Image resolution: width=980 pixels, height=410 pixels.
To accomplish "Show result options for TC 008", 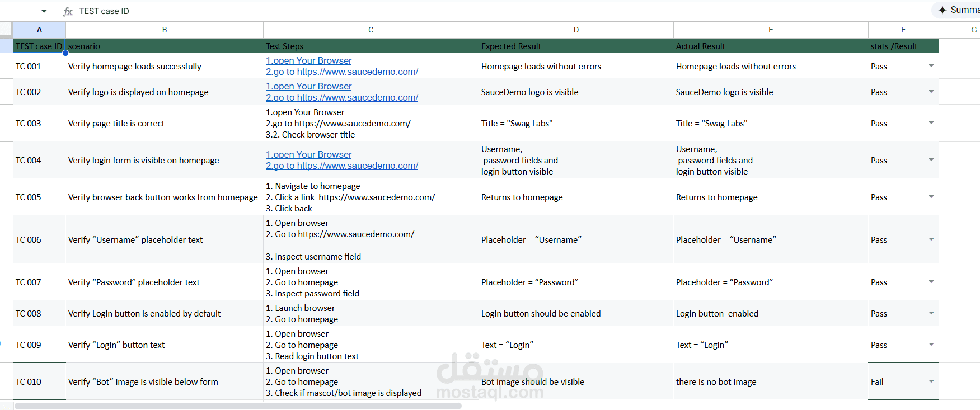I will click(931, 313).
